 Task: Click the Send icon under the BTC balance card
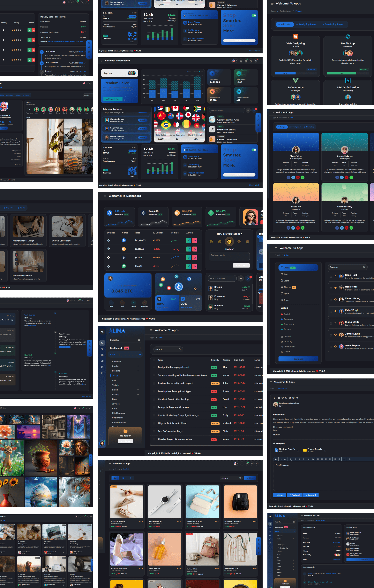(x=133, y=303)
